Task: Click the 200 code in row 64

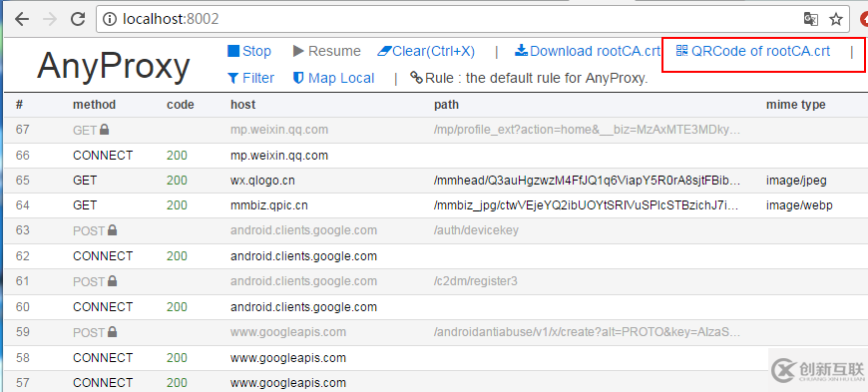Action: coord(177,205)
